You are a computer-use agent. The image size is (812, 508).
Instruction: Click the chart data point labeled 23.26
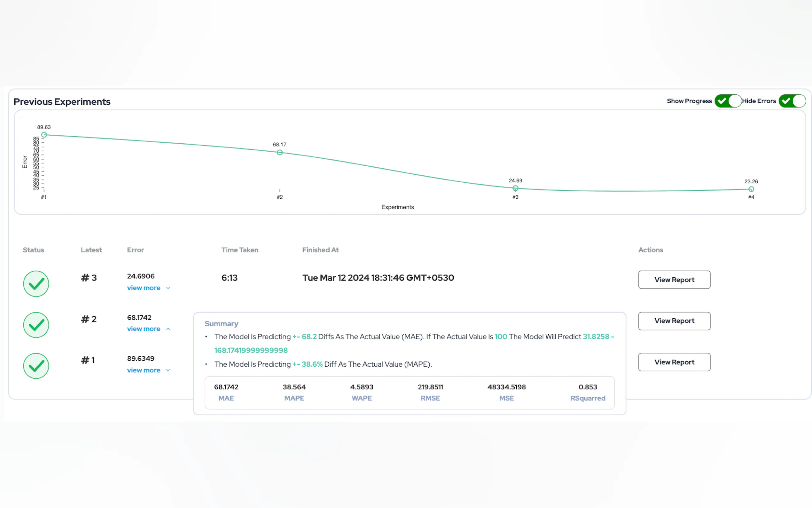(x=751, y=189)
